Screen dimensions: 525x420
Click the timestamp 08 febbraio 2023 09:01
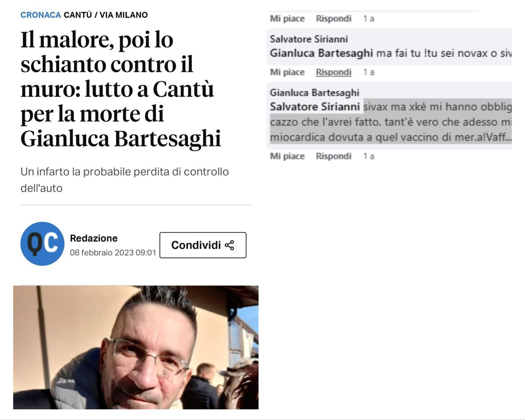click(x=113, y=253)
